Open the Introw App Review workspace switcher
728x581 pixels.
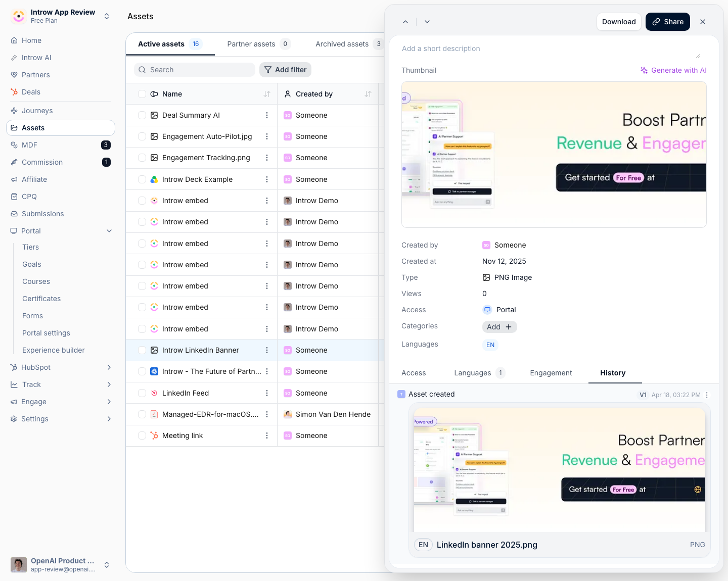61,16
